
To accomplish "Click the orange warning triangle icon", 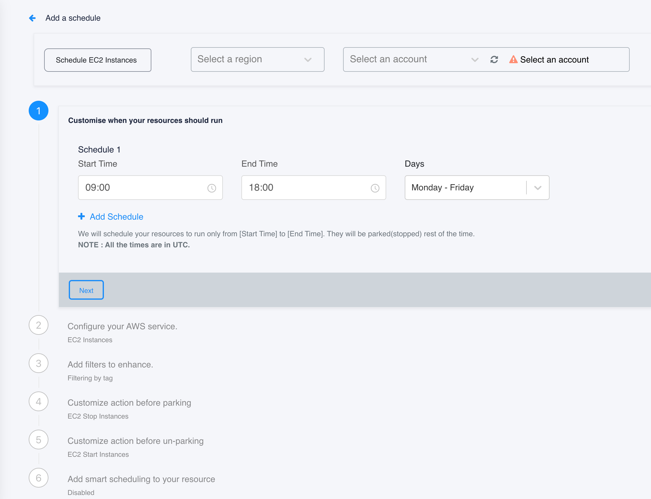I will coord(513,59).
